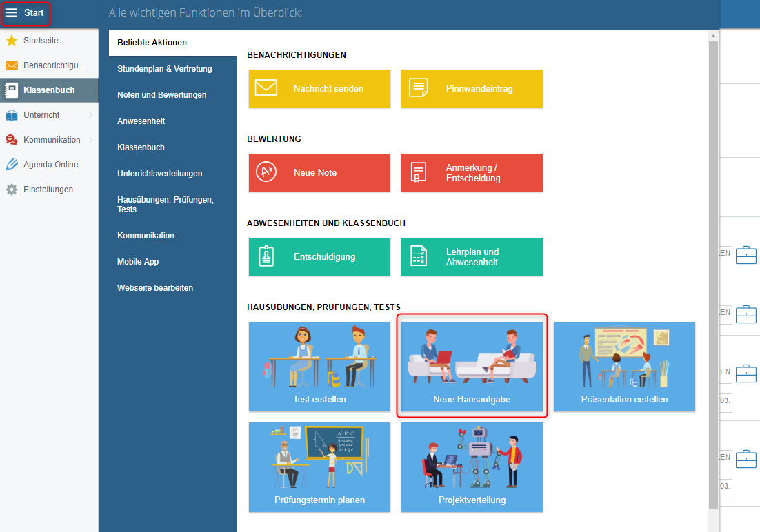Go to Startseite in the sidebar
This screenshot has height=532, width=760.
49,41
